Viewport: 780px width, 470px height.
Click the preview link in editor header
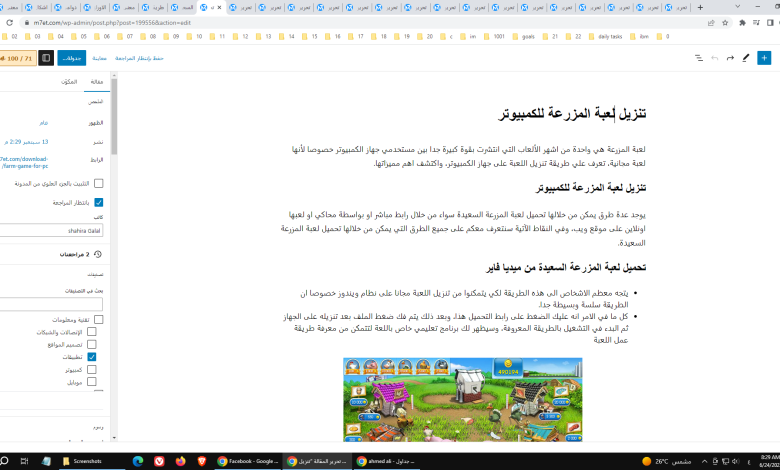tap(99, 58)
